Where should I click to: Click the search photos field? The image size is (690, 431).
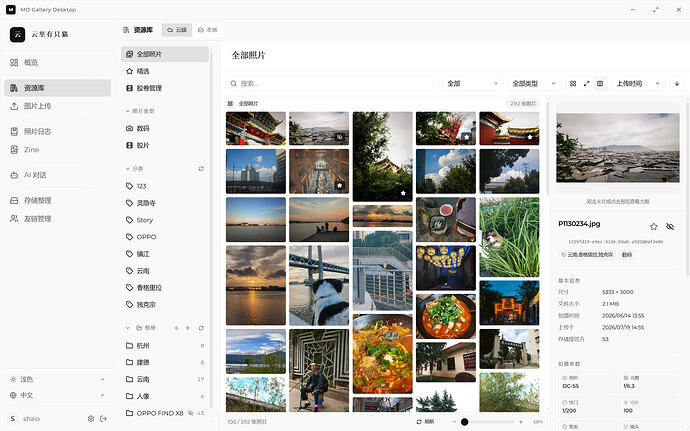pos(333,84)
